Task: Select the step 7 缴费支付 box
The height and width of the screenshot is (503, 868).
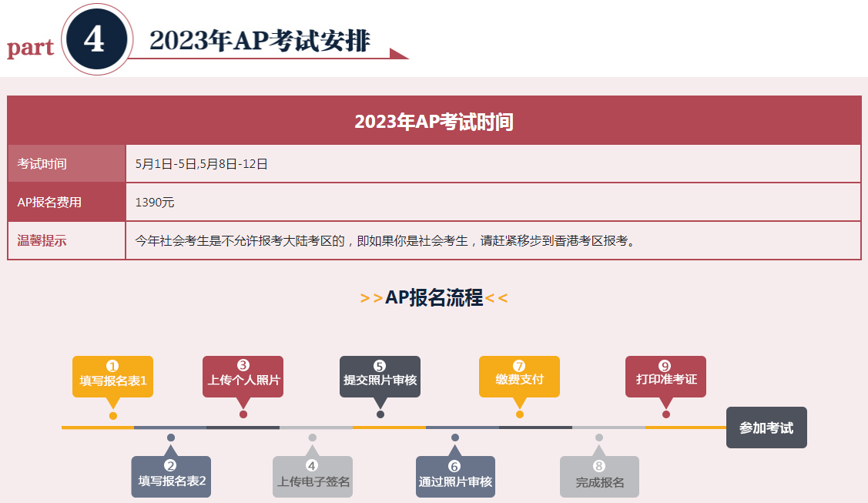Action: tap(519, 376)
